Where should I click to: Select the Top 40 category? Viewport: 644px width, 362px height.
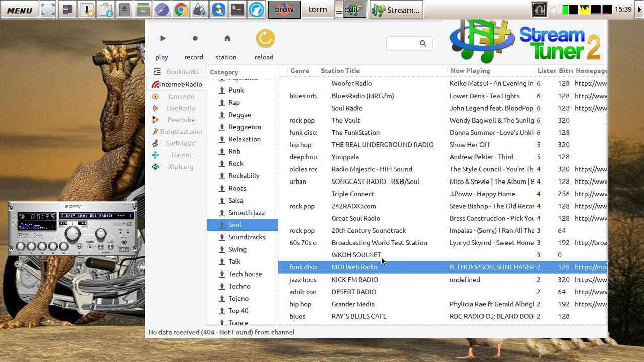[242, 310]
